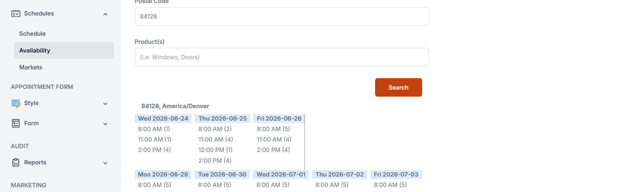644x192 pixels.
Task: Click the Form layout icon
Action: pyautogui.click(x=16, y=123)
